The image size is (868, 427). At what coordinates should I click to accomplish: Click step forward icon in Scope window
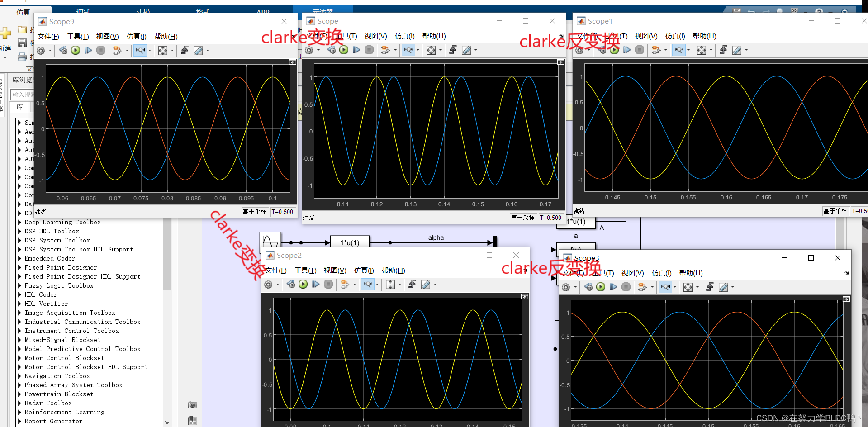tap(356, 50)
